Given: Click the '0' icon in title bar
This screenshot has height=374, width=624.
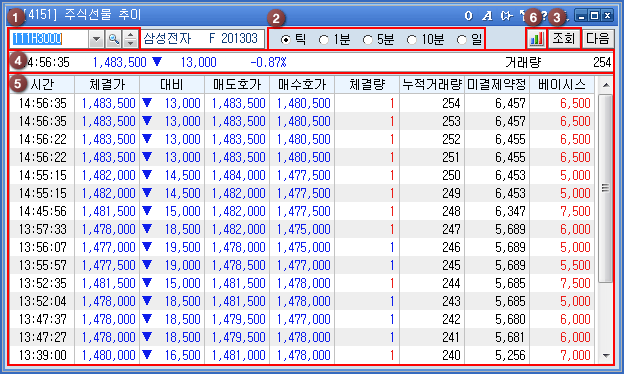Looking at the screenshot, I should point(468,16).
